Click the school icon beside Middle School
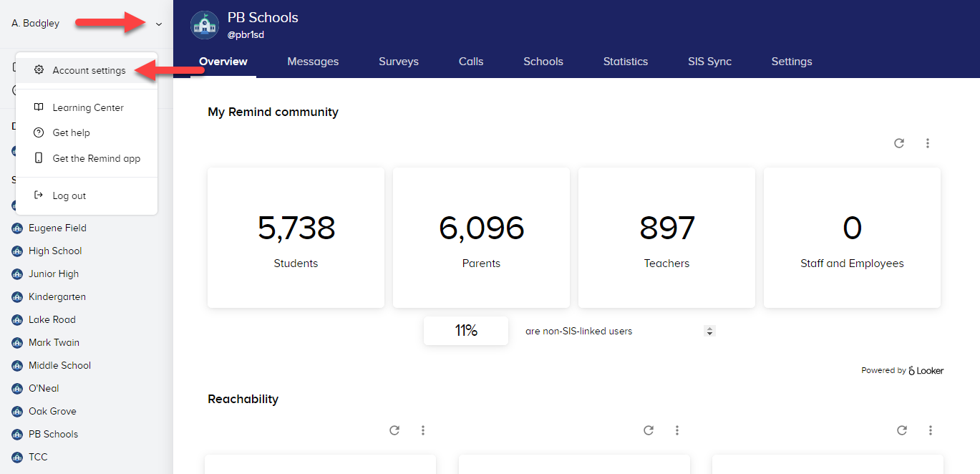The width and height of the screenshot is (980, 474). (17, 366)
